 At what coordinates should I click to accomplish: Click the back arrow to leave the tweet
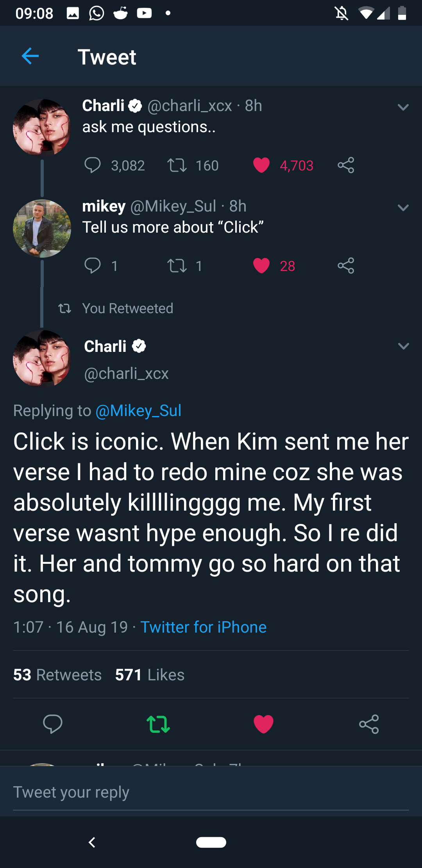[x=30, y=56]
